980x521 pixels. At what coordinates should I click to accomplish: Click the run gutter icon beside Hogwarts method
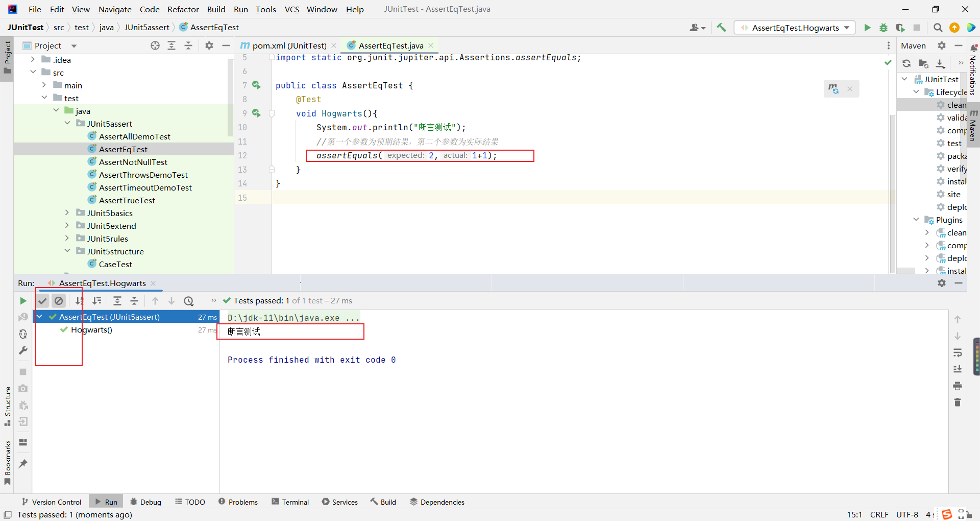pos(256,113)
